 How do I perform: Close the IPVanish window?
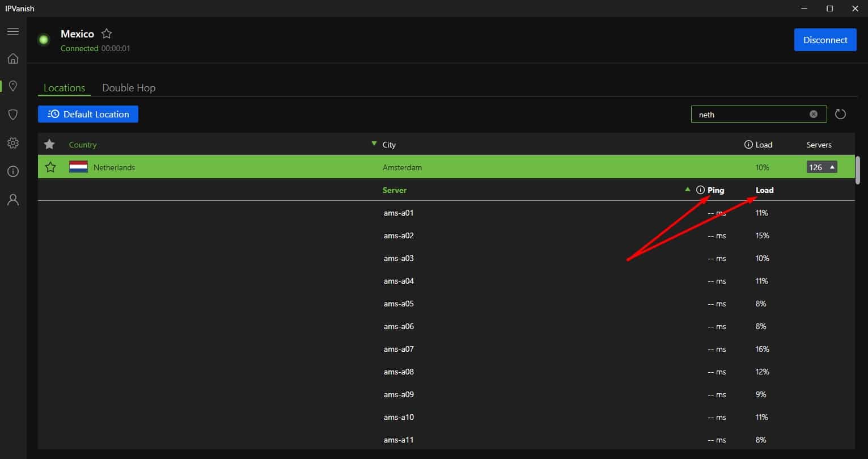(x=855, y=9)
